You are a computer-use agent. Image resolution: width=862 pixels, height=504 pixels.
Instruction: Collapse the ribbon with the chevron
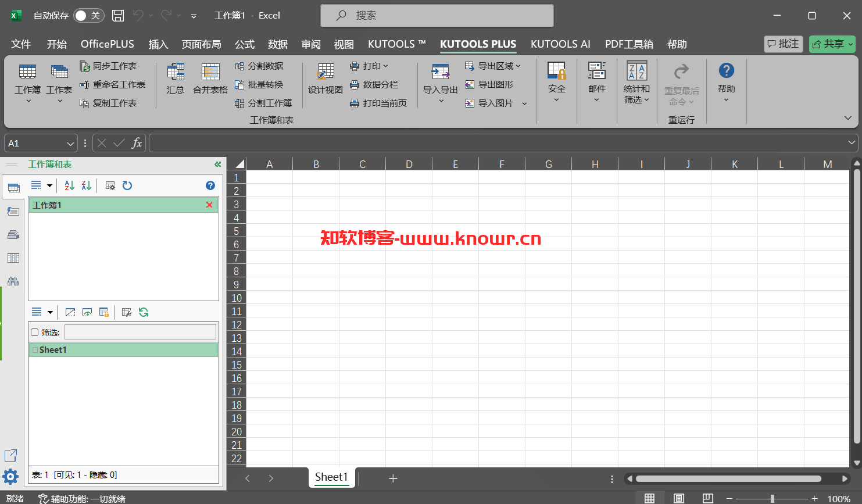(x=847, y=118)
